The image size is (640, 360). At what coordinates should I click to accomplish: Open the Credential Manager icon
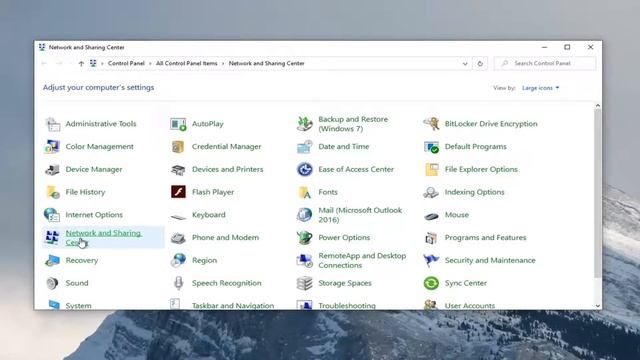tap(178, 147)
